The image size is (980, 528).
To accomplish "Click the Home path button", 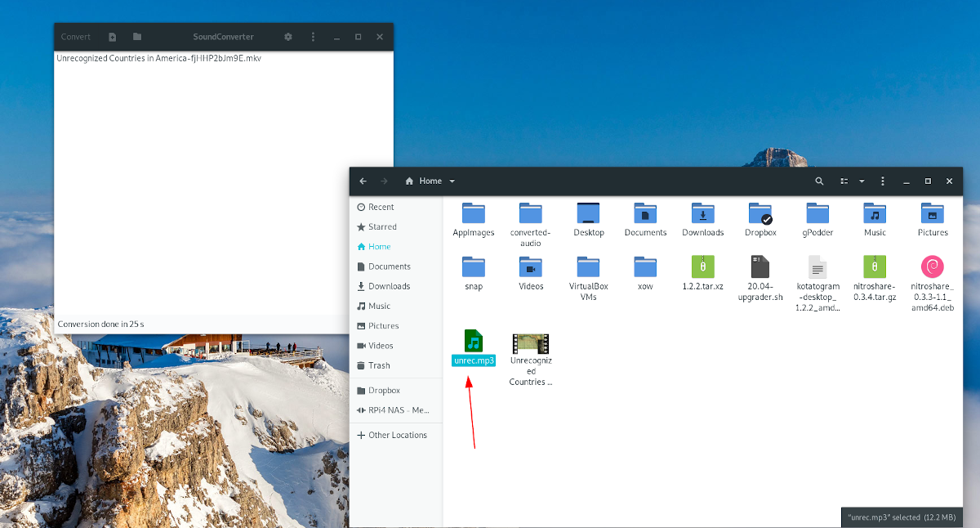I will [423, 181].
